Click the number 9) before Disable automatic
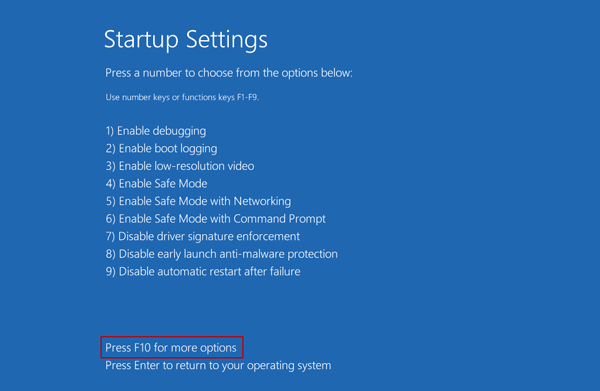The height and width of the screenshot is (391, 600). tap(110, 272)
